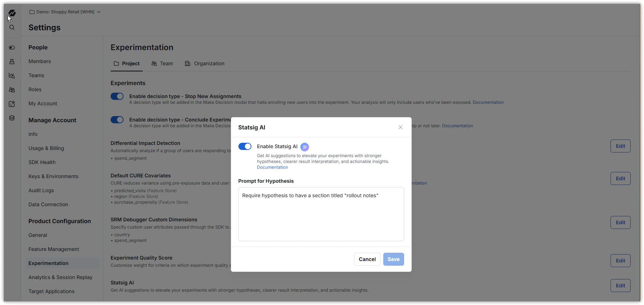Viewport: 644px width, 305px height.
Task: Edit SRM Debugger Custom Dimensions
Action: coord(620,222)
